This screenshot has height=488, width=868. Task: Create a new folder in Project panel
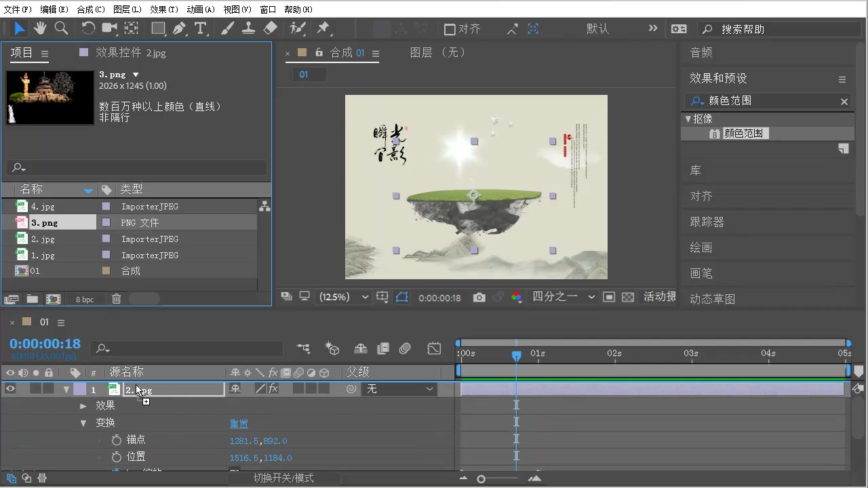32,299
